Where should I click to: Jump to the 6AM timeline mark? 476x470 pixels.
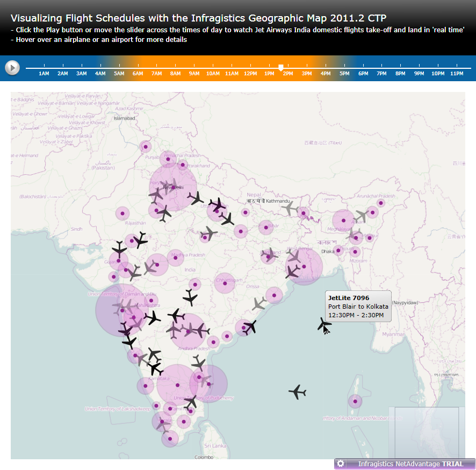click(x=138, y=73)
